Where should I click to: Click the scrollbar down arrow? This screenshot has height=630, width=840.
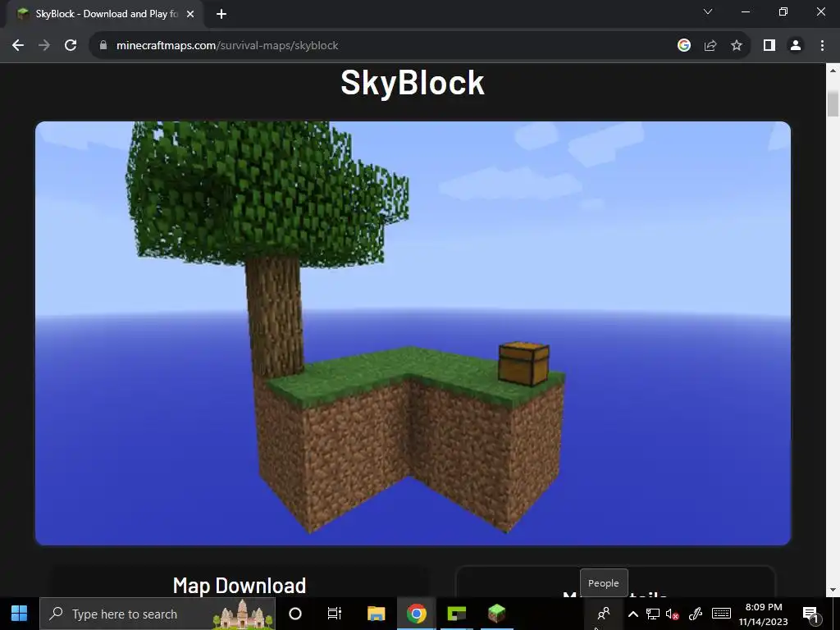(833, 590)
